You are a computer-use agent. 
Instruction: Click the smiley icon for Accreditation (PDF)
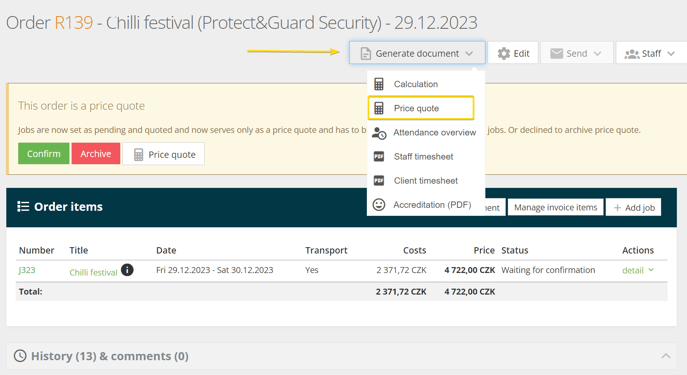click(379, 205)
